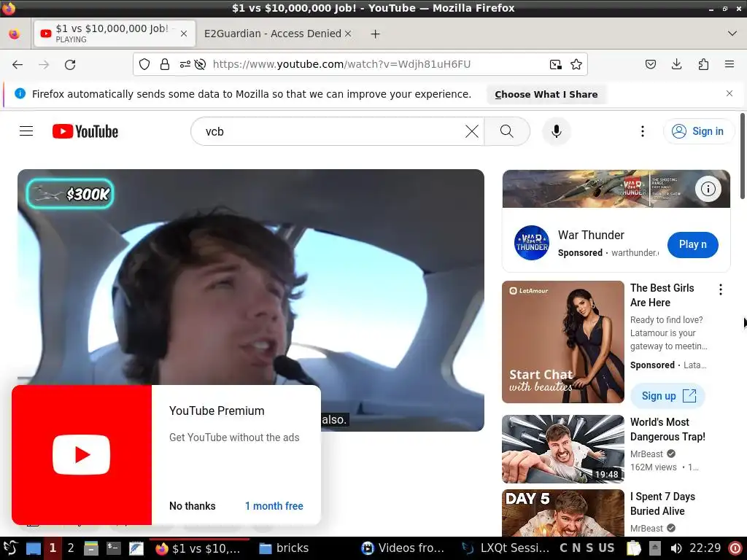Open the bricks folder in the taskbar
This screenshot has height=560, width=747.
tap(284, 548)
